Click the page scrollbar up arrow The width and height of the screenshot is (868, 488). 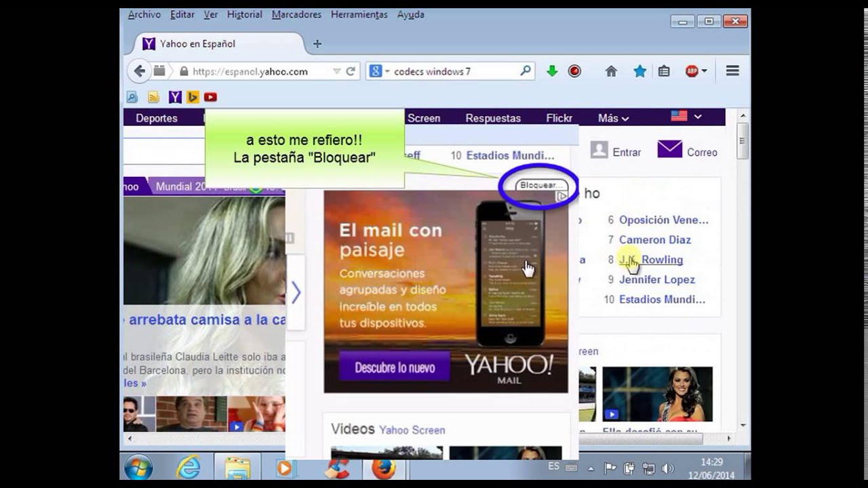point(743,116)
